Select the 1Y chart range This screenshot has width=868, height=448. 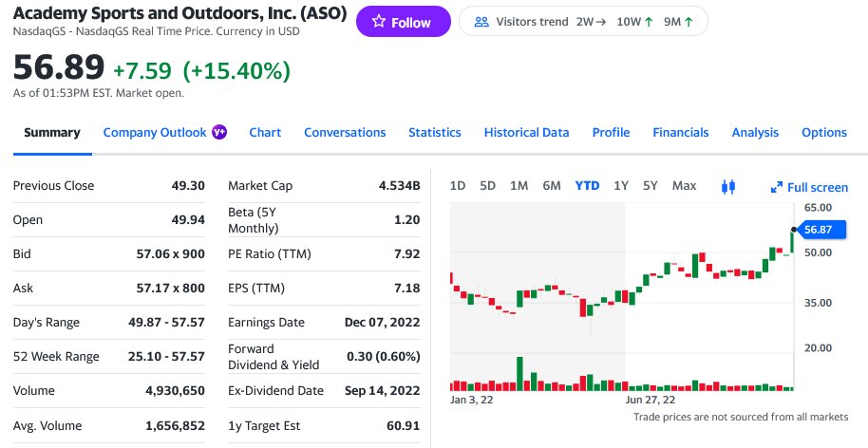pyautogui.click(x=621, y=186)
